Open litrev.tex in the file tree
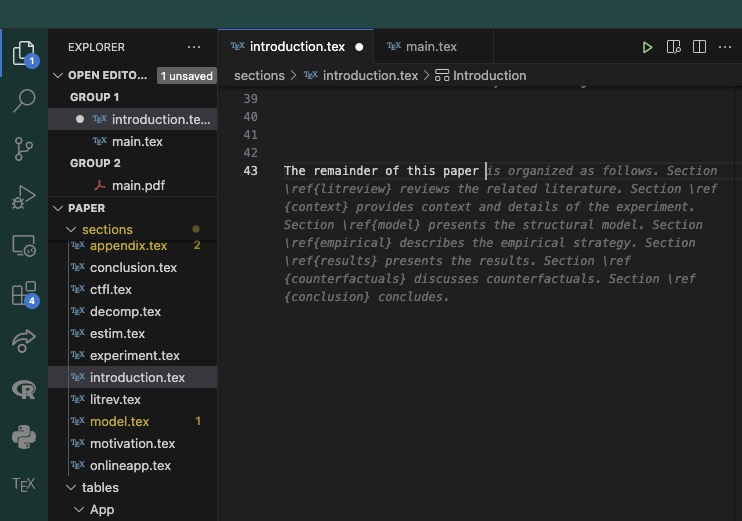The height and width of the screenshot is (521, 742). pyautogui.click(x=132, y=399)
